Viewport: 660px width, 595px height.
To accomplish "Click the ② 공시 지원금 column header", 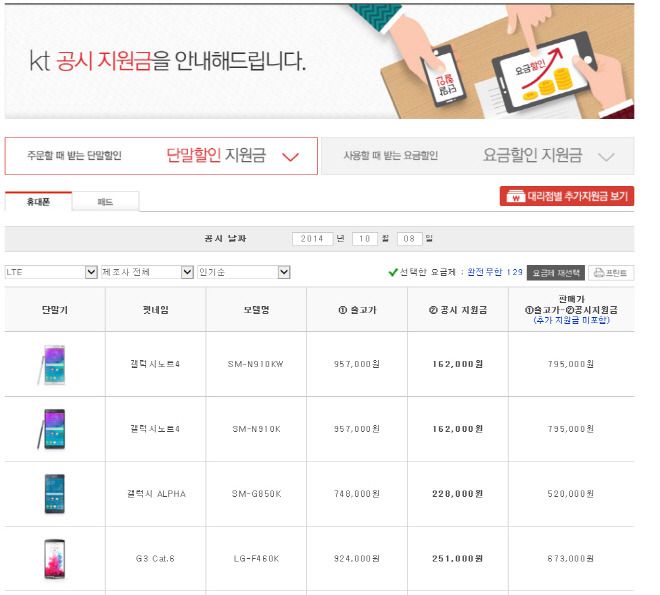I will coord(458,310).
